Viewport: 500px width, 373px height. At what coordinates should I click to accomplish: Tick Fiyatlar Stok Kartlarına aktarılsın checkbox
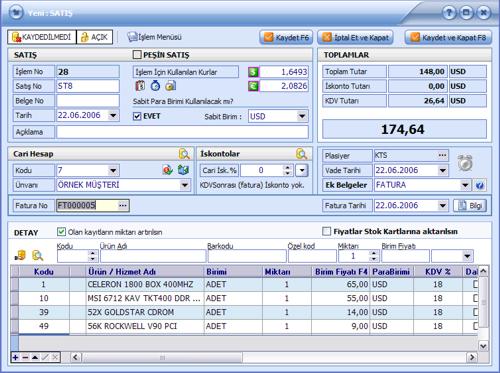327,231
